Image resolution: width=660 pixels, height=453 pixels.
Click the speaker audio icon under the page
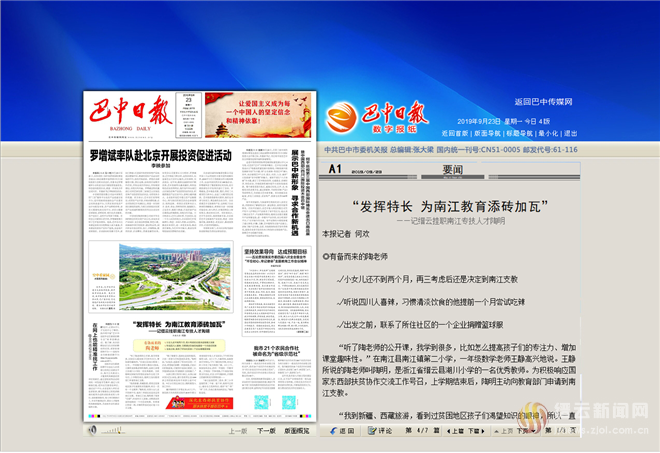93,430
